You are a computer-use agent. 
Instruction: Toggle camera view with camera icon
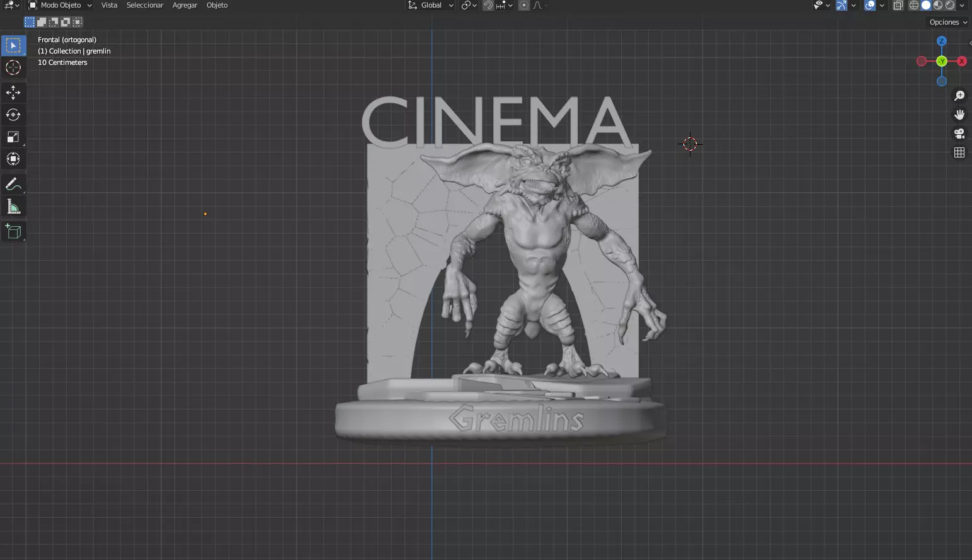click(x=959, y=134)
